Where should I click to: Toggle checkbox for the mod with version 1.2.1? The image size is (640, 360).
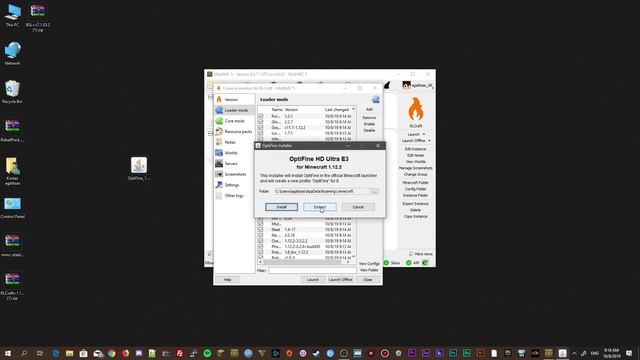click(261, 116)
